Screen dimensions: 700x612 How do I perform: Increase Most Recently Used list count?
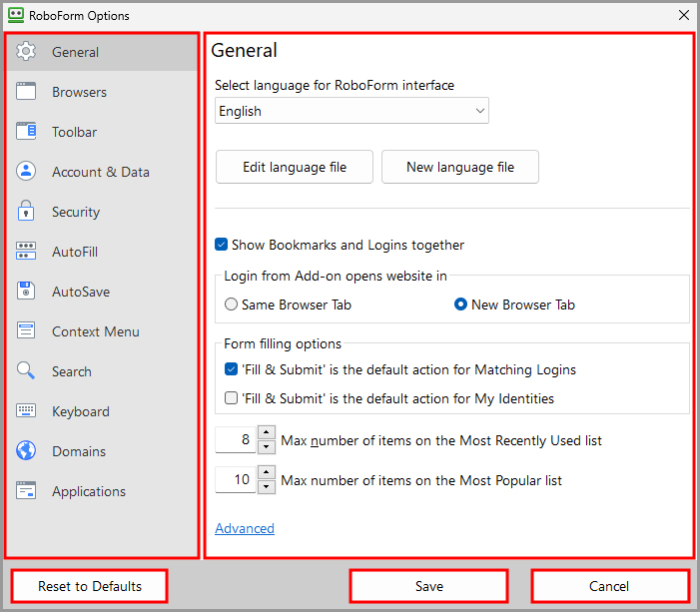tap(267, 432)
